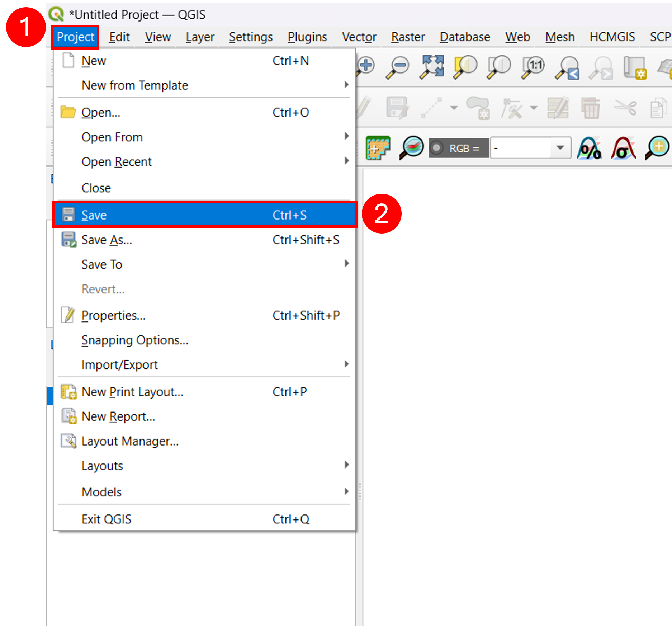
Task: Open the Raster menu
Action: pos(408,37)
